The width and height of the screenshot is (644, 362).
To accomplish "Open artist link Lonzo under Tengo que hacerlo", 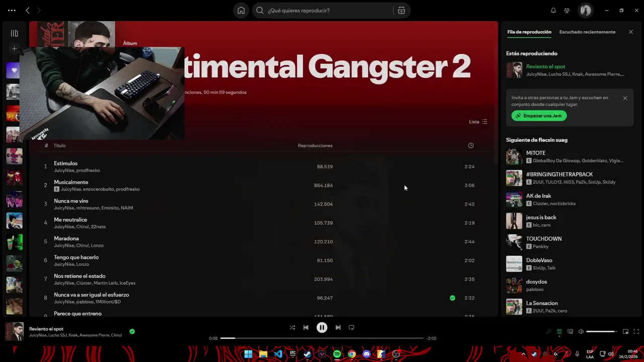I will click(83, 264).
